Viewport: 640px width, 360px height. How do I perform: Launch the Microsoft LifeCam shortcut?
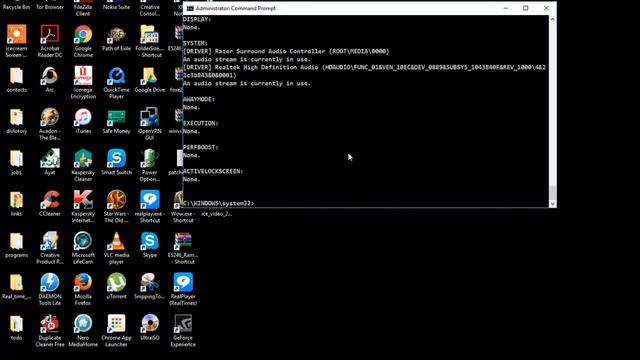[x=83, y=241]
